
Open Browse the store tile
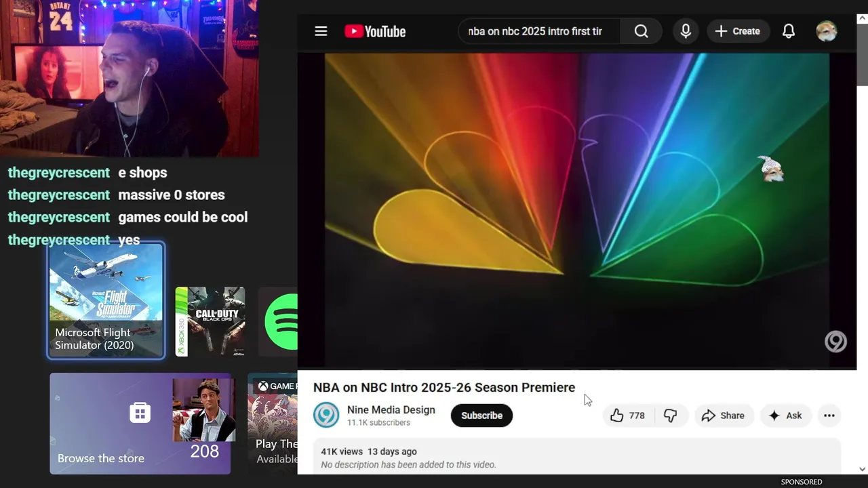coord(140,424)
